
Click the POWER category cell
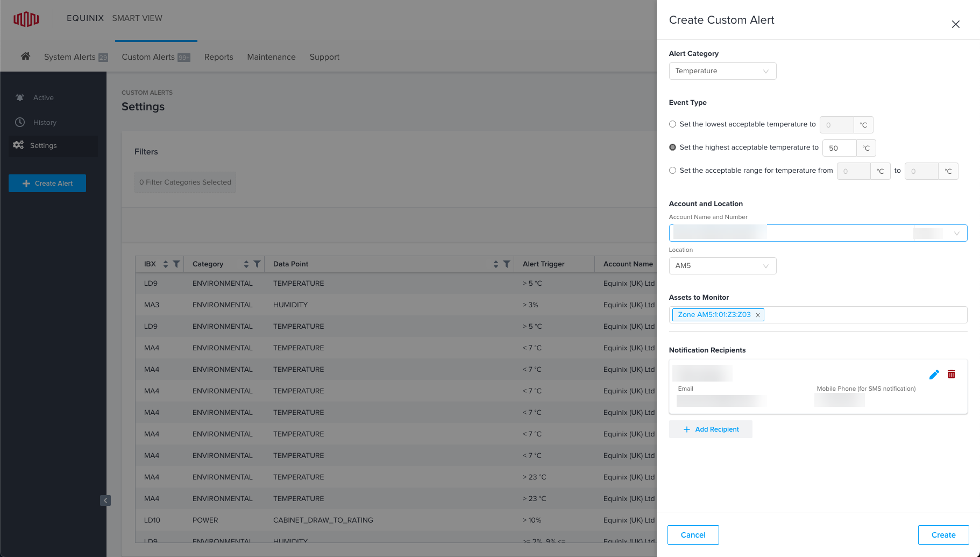[205, 520]
